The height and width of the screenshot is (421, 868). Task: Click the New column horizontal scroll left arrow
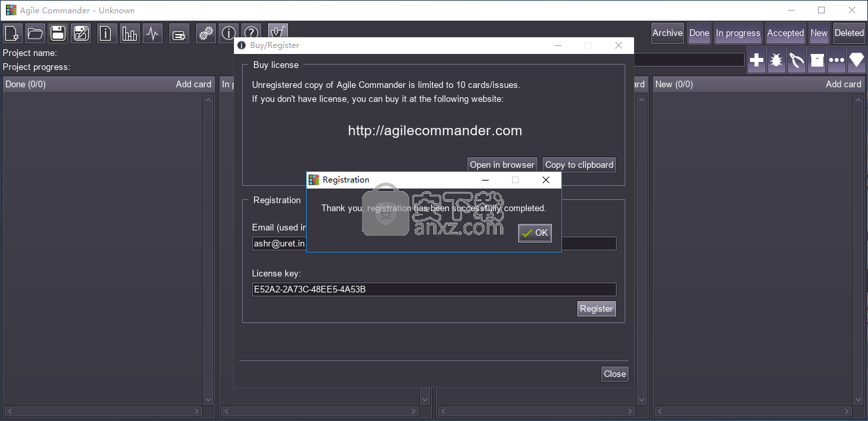point(659,412)
